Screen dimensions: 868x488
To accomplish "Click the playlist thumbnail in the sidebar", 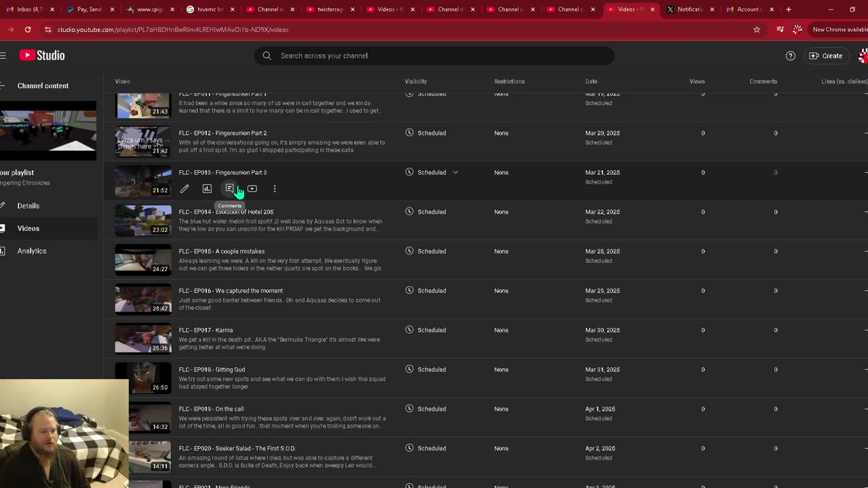I will (x=47, y=131).
